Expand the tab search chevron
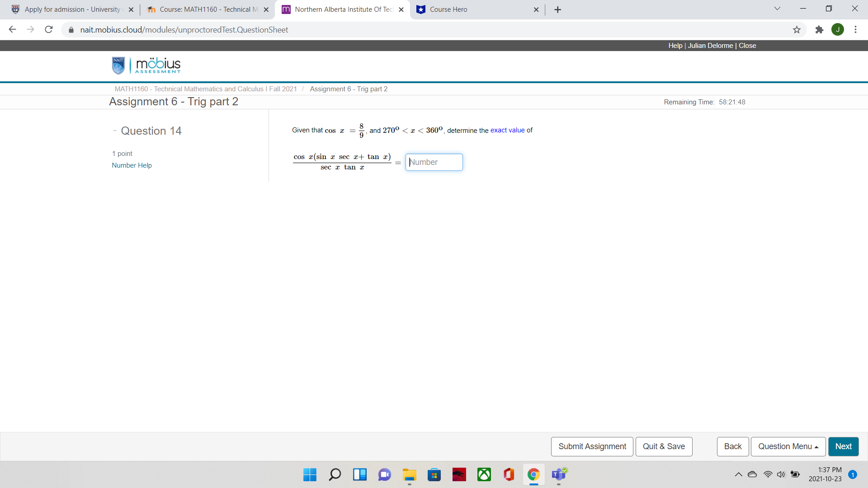This screenshot has height=488, width=868. [777, 9]
